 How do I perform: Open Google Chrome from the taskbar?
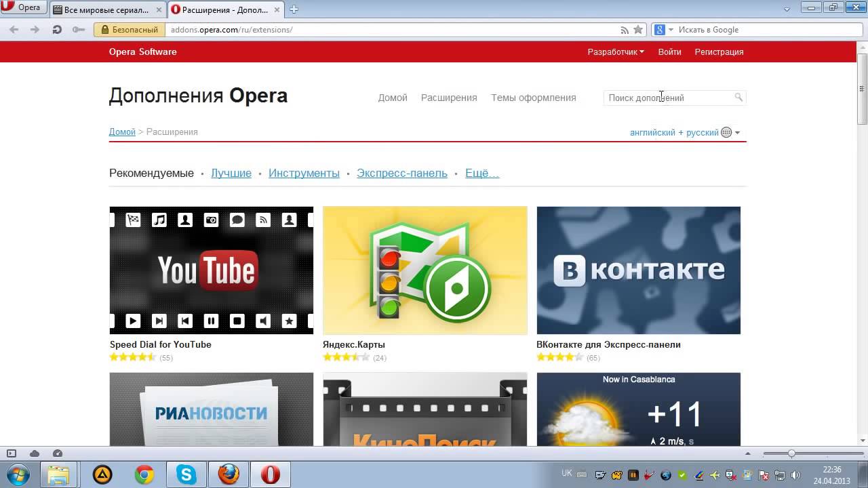coord(144,474)
